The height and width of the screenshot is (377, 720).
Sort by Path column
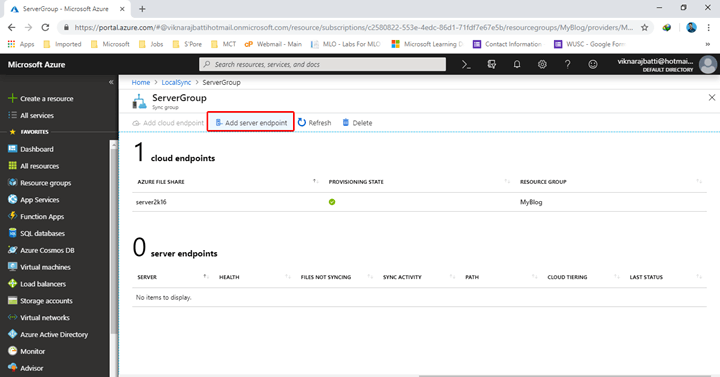[472, 277]
